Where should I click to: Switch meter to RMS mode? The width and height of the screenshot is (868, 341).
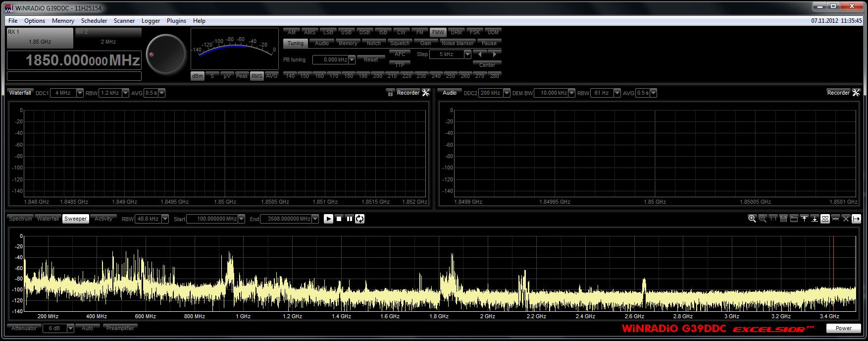[x=257, y=76]
